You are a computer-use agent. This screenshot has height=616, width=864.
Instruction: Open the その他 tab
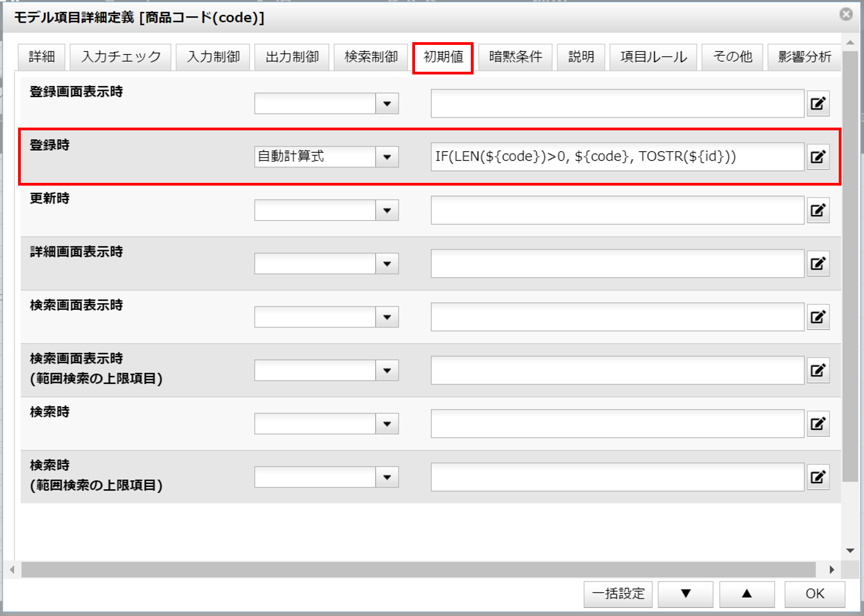(x=732, y=57)
